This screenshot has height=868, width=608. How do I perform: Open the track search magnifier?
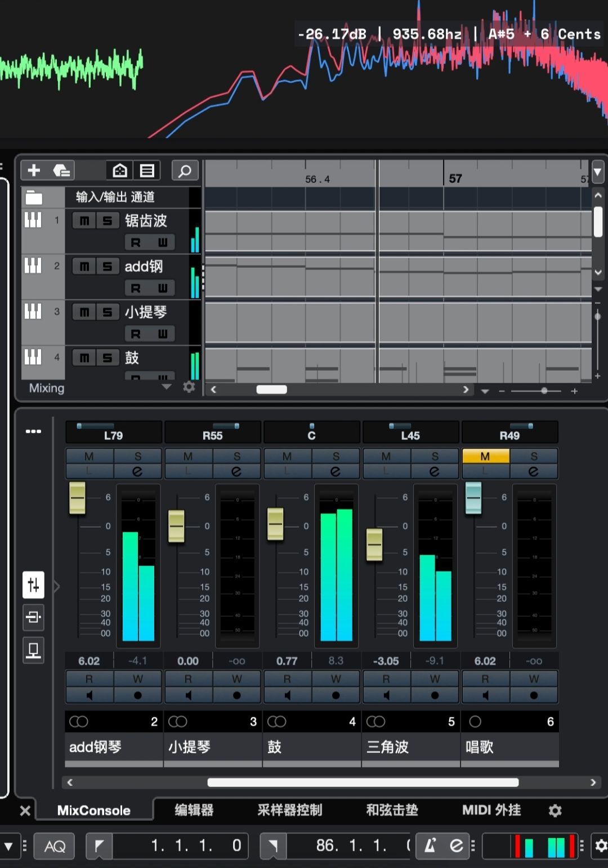(185, 170)
